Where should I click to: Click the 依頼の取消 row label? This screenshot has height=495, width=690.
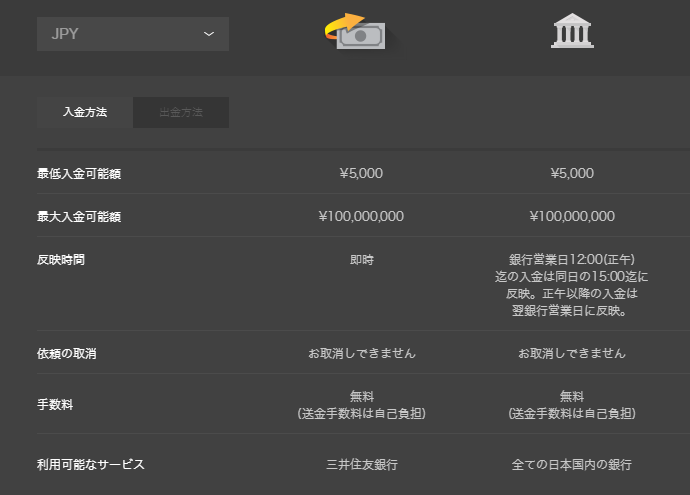[x=66, y=354]
